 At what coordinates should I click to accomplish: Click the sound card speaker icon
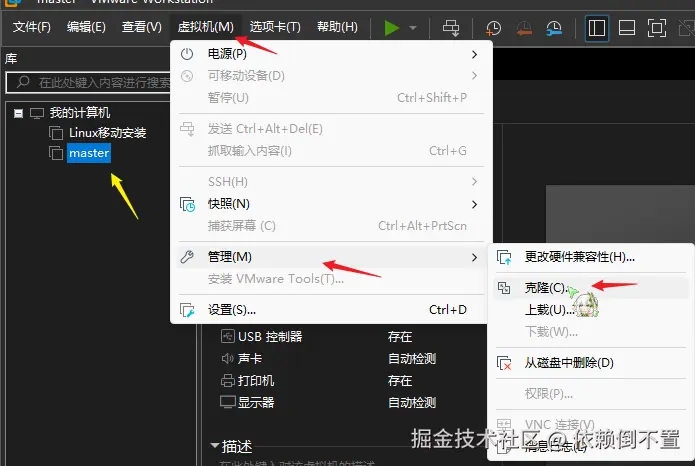tap(227, 358)
